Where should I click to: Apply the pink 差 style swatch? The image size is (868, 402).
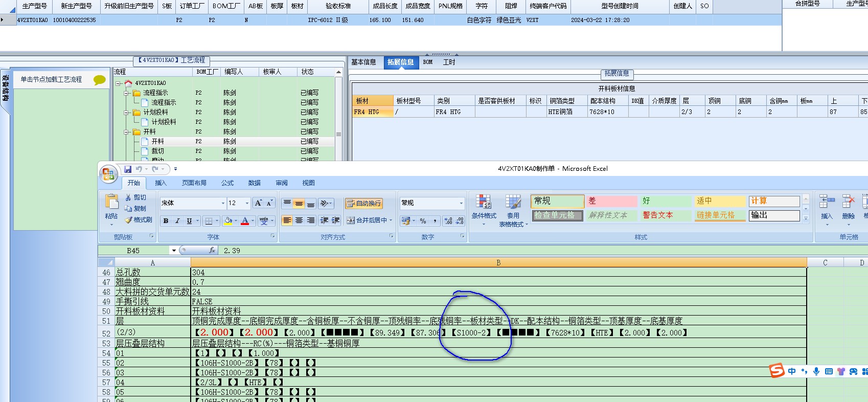pyautogui.click(x=611, y=201)
